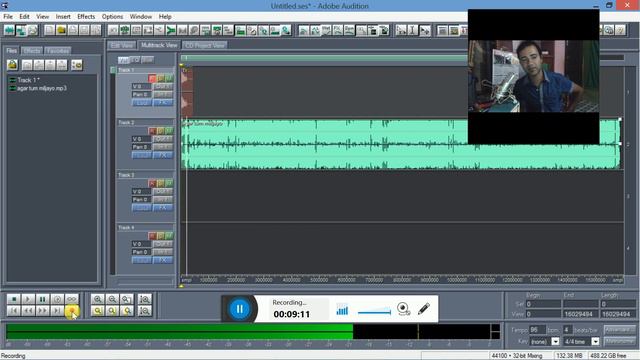Switch to the Edit View tab

coord(122,45)
